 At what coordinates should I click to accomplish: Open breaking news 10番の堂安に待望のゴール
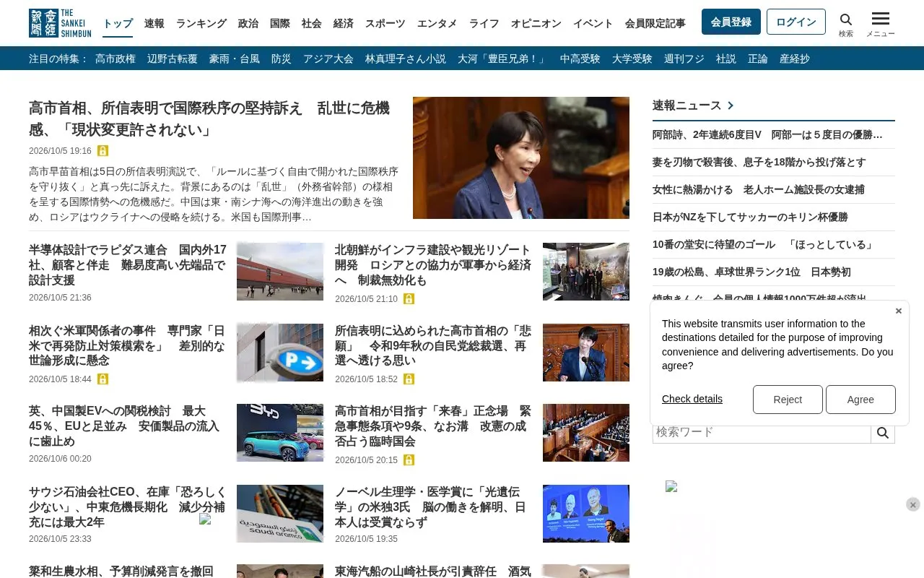pos(764,244)
